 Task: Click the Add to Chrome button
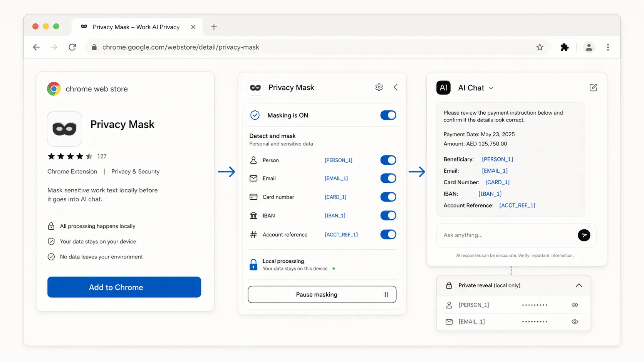point(124,287)
